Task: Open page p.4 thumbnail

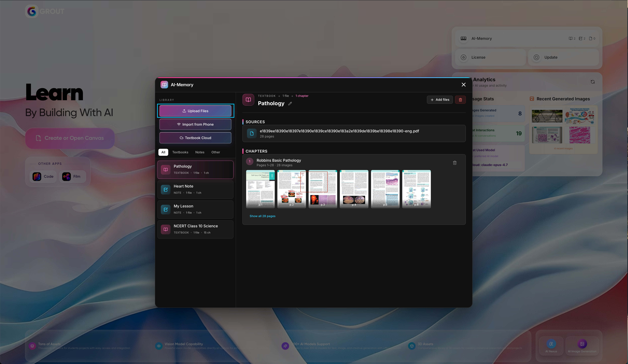Action: 354,189
